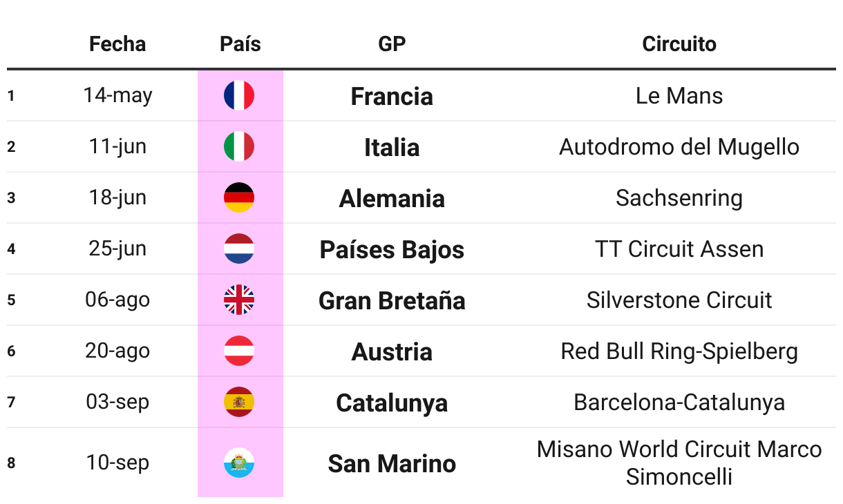
Task: Click the Spain flag icon
Action: pos(239,403)
